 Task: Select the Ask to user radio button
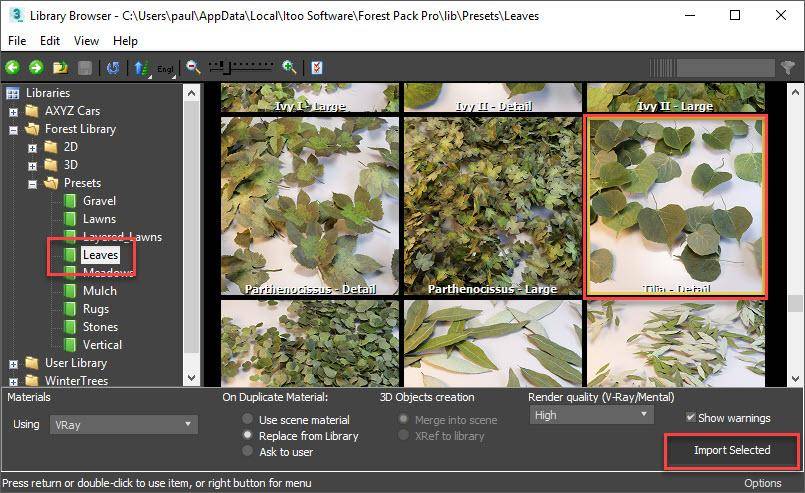[249, 452]
